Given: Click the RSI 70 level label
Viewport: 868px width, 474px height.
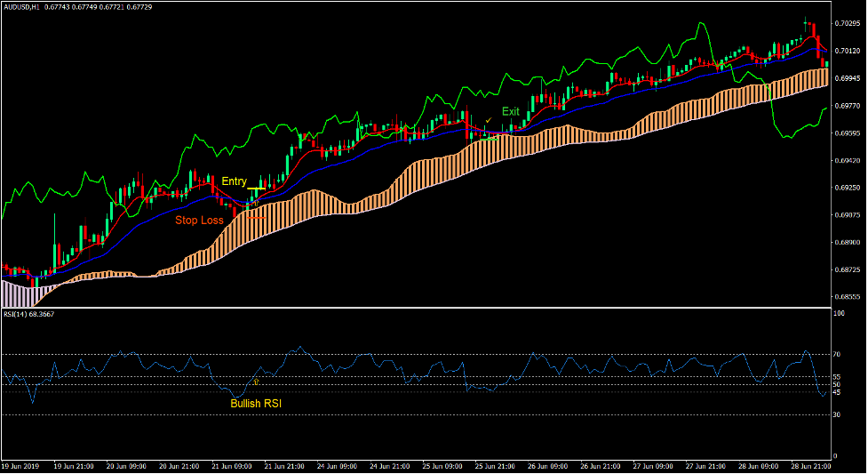Looking at the screenshot, I should [837, 354].
